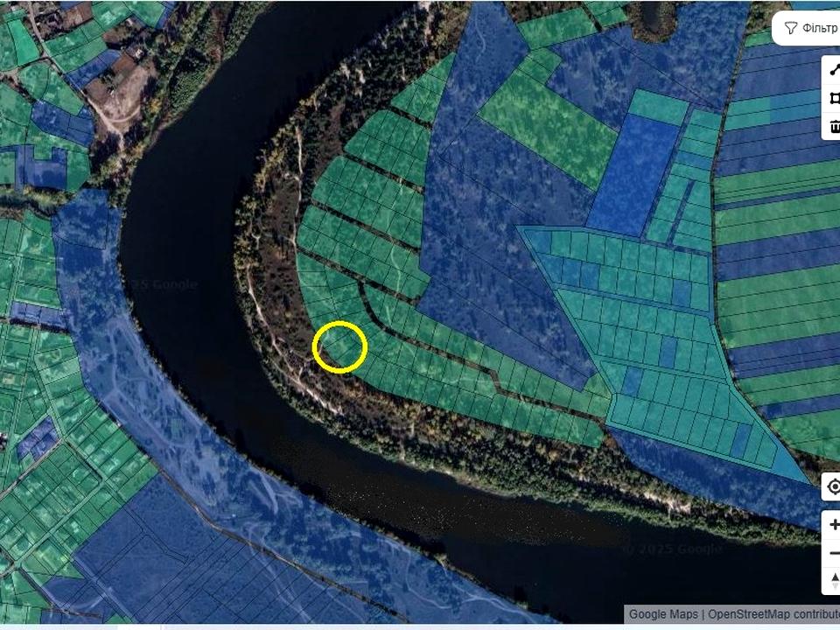Select the line measurement tool
840x630 pixels.
[x=834, y=70]
